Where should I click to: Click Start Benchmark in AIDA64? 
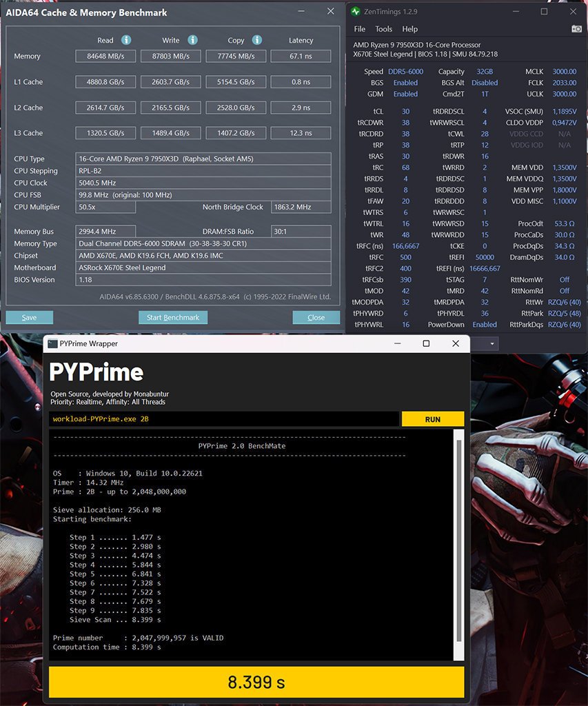tap(173, 317)
